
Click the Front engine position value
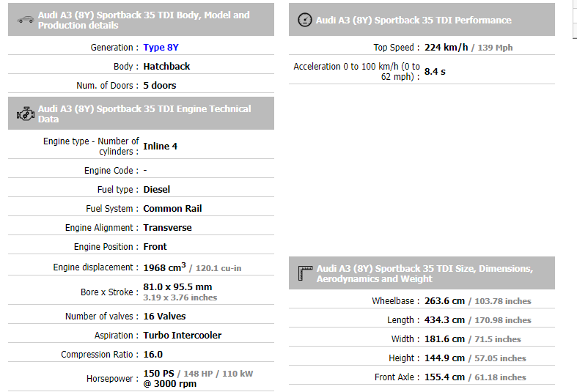click(155, 247)
